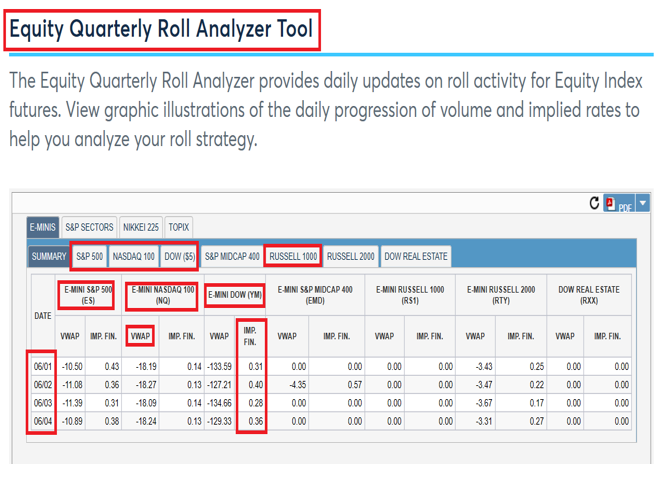Click the DATE column header
Screen dimensions: 659x481
(x=43, y=316)
